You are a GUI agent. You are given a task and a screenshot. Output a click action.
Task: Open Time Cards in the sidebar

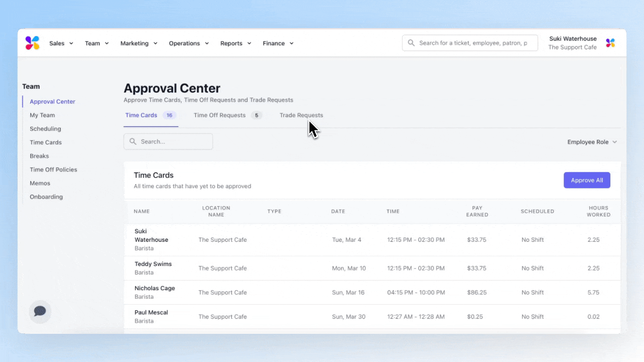tap(46, 142)
